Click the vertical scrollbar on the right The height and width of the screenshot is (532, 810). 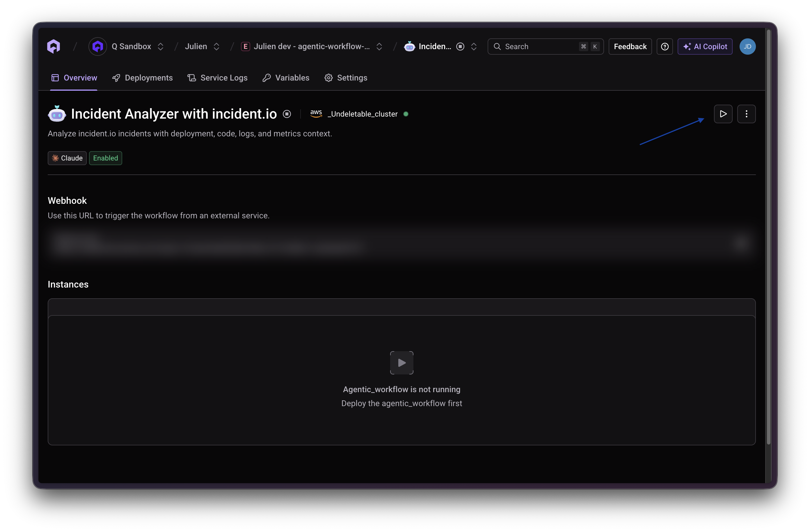pyautogui.click(x=768, y=237)
